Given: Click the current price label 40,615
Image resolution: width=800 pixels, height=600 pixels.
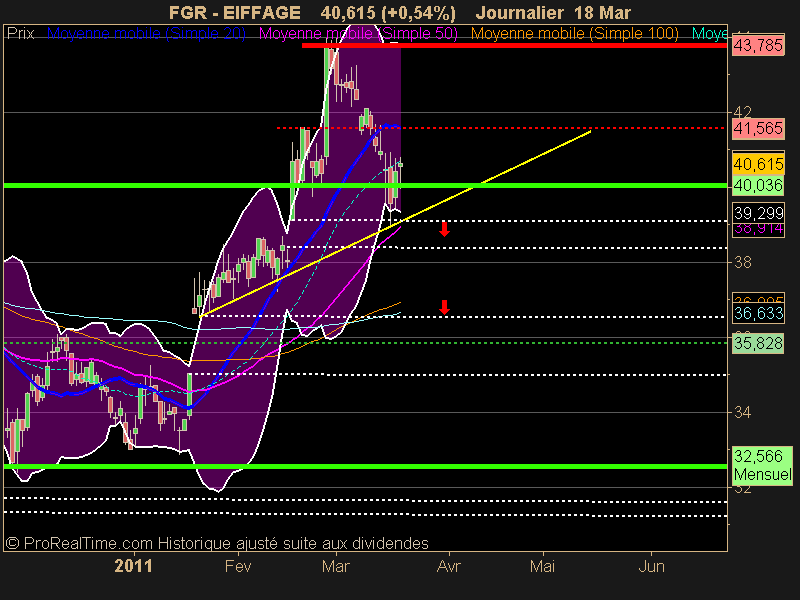Looking at the screenshot, I should pos(758,164).
